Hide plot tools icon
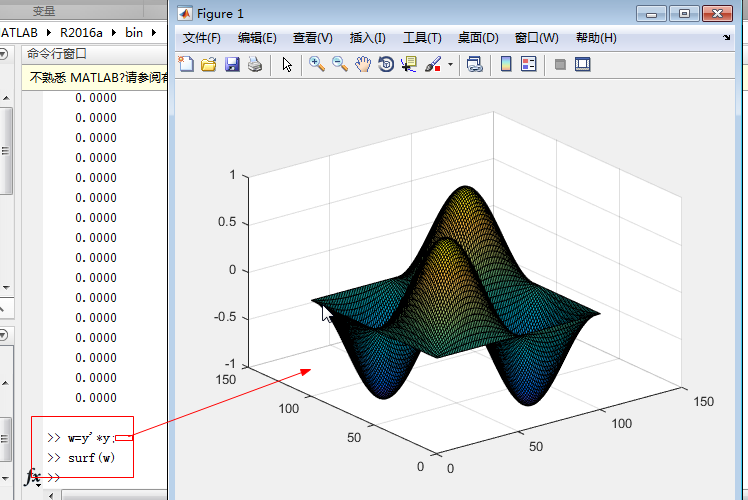748x500 pixels. click(560, 64)
